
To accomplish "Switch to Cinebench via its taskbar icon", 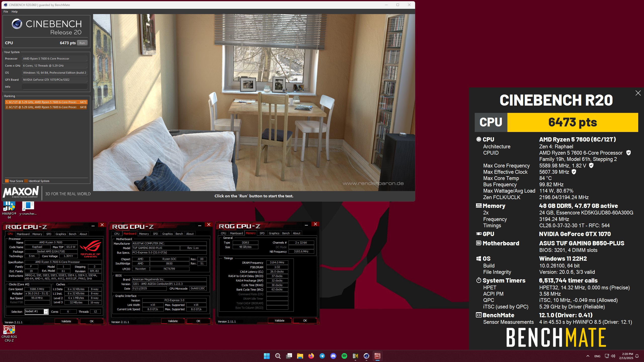I will click(367, 356).
